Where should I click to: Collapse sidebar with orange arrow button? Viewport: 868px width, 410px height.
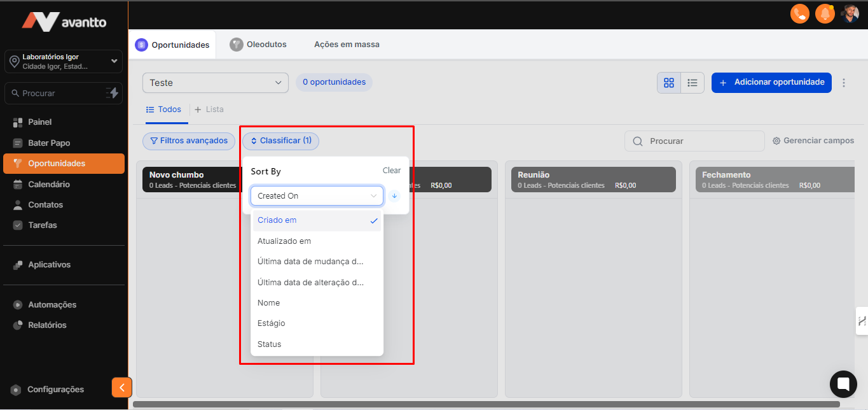[121, 387]
